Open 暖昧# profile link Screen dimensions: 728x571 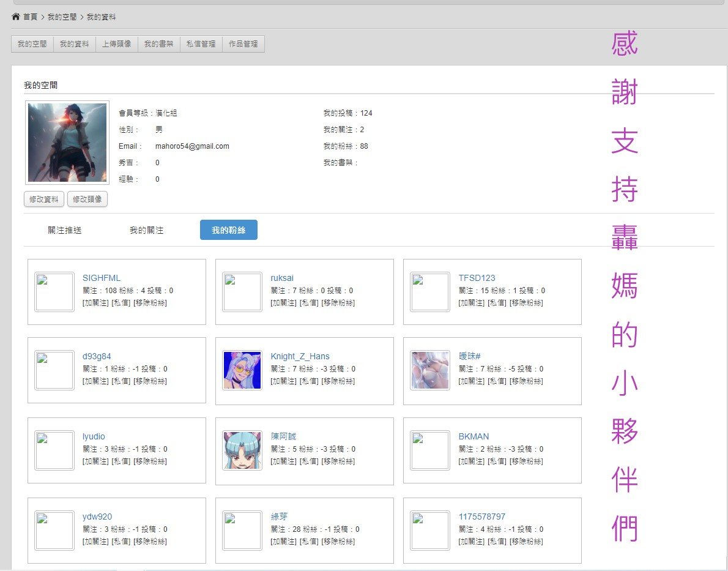coord(469,356)
